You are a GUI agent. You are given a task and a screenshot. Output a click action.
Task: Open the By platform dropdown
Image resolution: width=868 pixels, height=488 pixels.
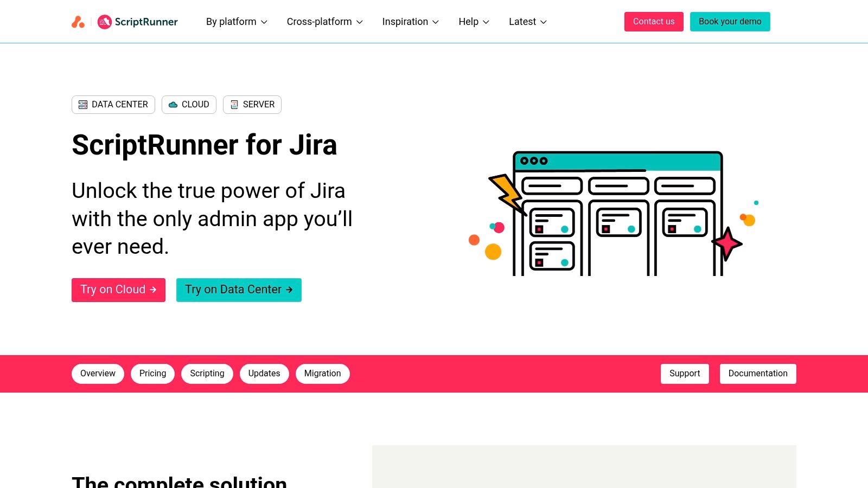[x=236, y=22]
